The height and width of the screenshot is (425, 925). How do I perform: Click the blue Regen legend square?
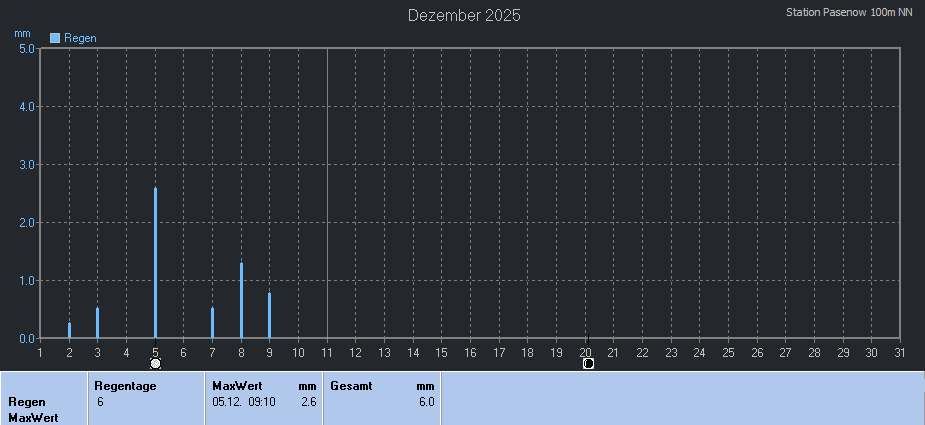point(55,38)
